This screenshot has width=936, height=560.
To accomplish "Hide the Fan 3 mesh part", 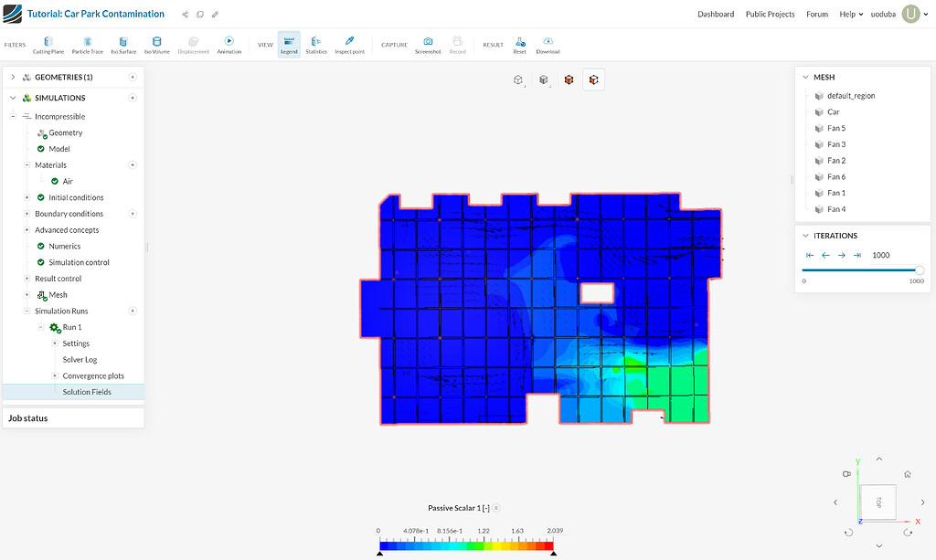I will point(819,144).
